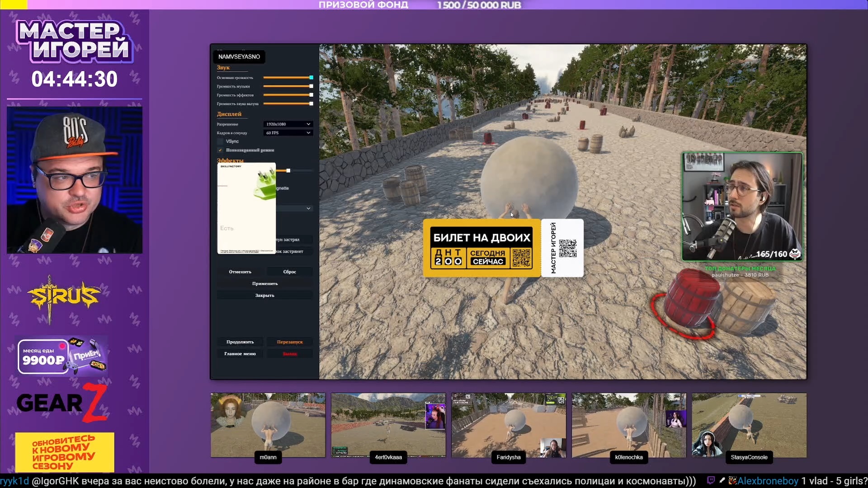Click the Sirus sword logo
The width and height of the screenshot is (868, 488).
click(64, 298)
